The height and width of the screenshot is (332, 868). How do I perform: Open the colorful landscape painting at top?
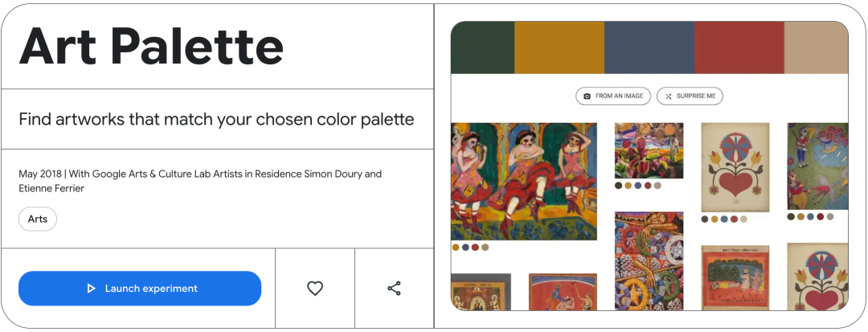649,150
